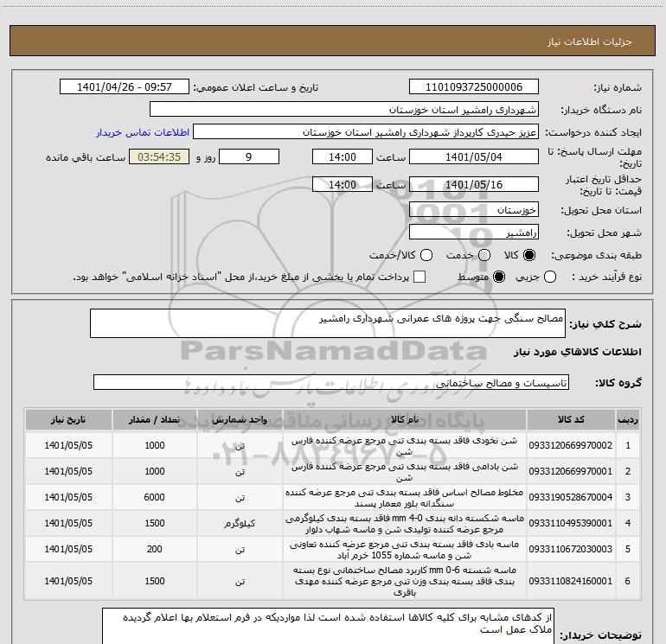Click the response deadline hour field 14:00

coord(343,156)
